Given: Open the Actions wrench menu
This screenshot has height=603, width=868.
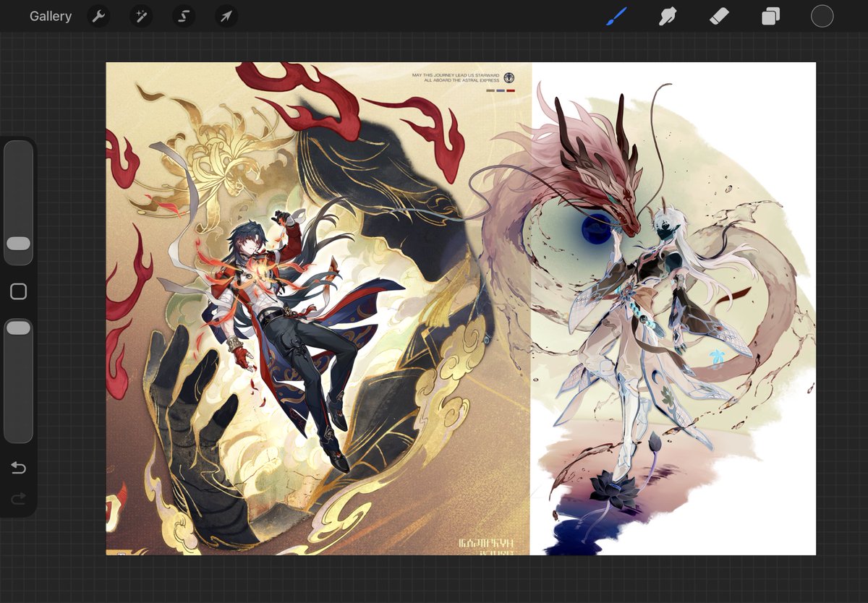Looking at the screenshot, I should click(x=98, y=16).
